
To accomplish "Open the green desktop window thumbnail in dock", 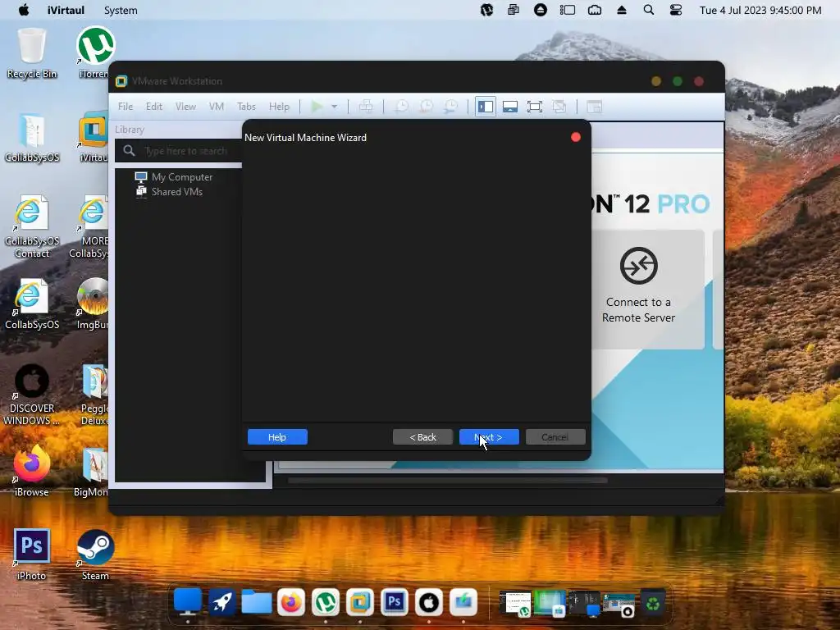I will (550, 603).
